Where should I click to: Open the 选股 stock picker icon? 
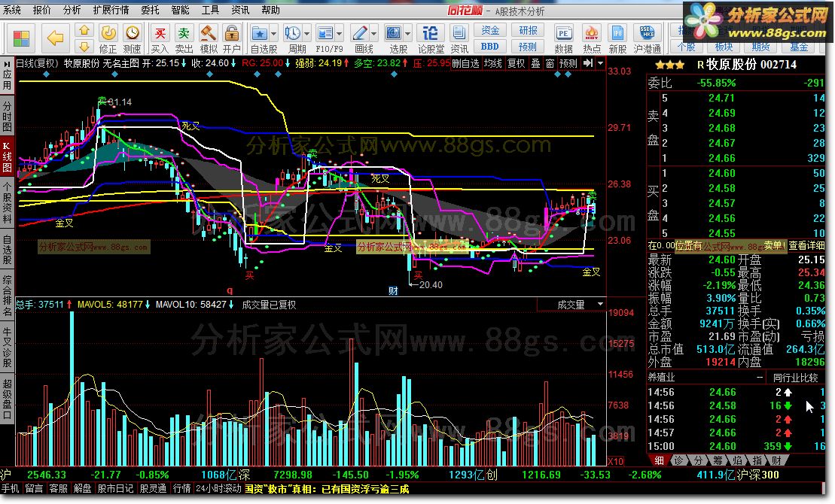394,34
